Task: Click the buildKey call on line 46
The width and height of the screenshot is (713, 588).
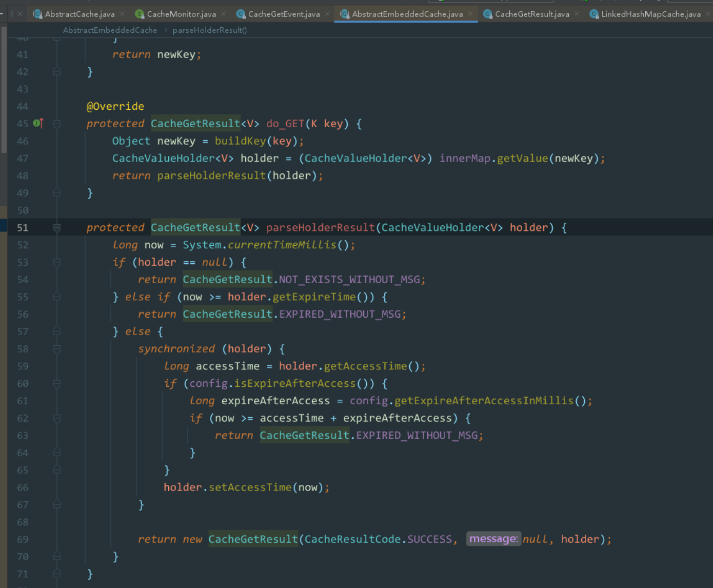Action: 240,141
